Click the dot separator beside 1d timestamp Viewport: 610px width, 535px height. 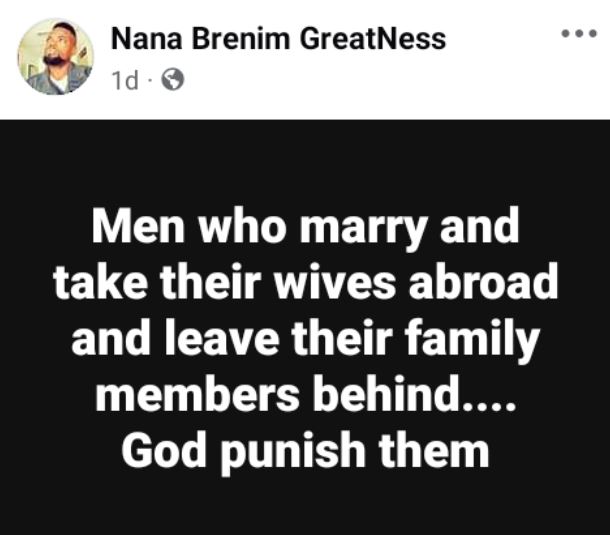click(150, 81)
